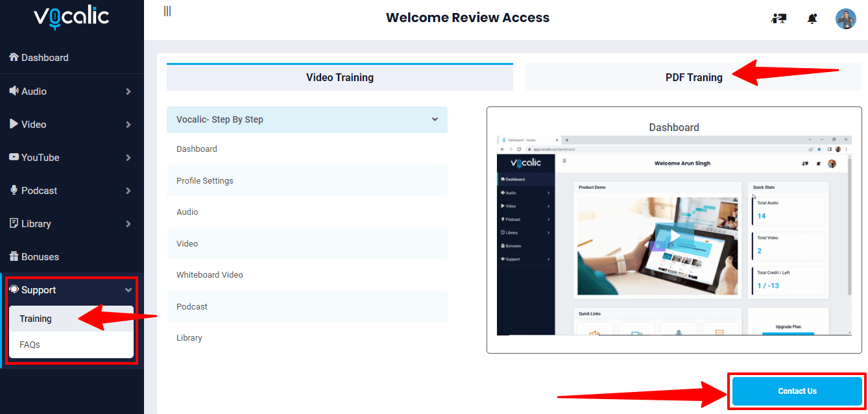Select FAQs under Support
This screenshot has height=414, width=868.
(71, 345)
